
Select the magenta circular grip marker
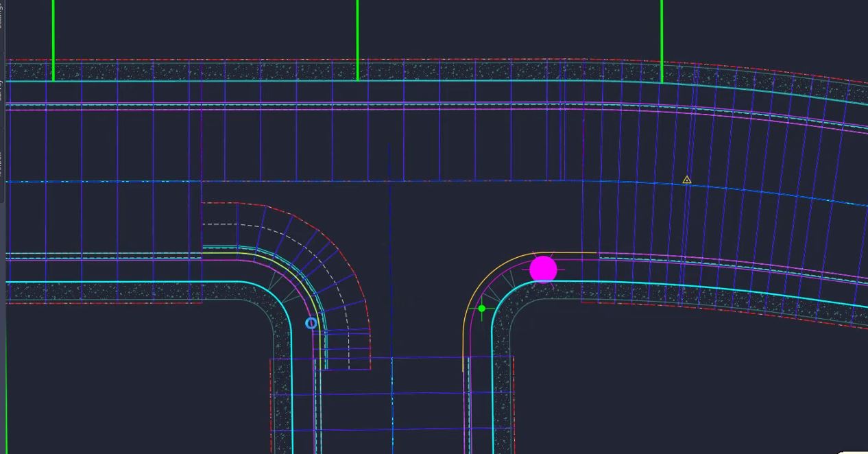(x=543, y=269)
